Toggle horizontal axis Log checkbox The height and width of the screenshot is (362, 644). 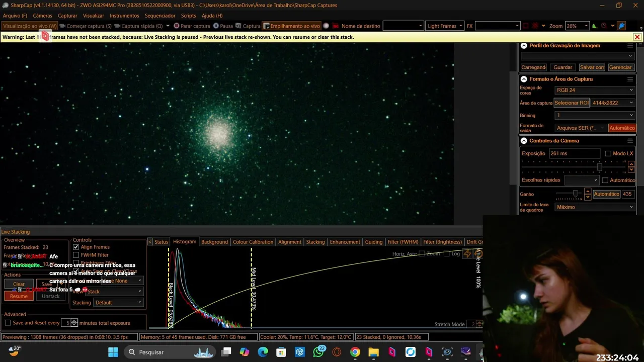(x=447, y=254)
